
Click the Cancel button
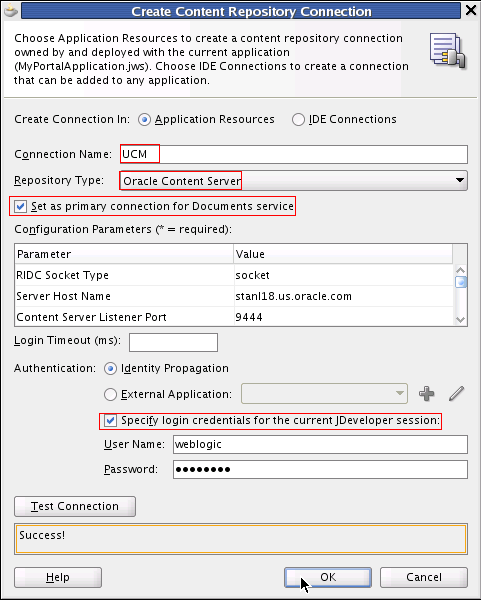click(424, 577)
